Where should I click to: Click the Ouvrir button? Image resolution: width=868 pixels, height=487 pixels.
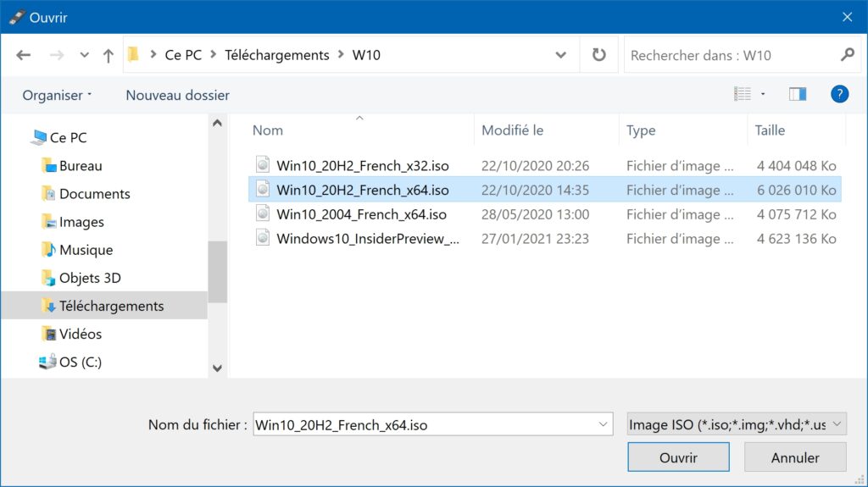click(678, 457)
